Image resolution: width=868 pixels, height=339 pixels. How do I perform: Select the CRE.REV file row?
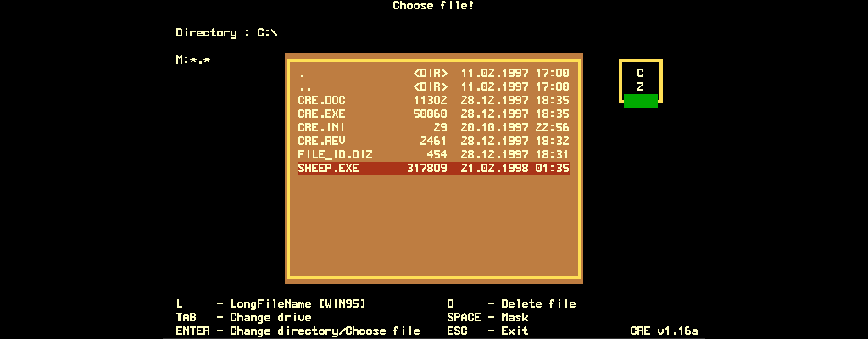[x=432, y=141]
